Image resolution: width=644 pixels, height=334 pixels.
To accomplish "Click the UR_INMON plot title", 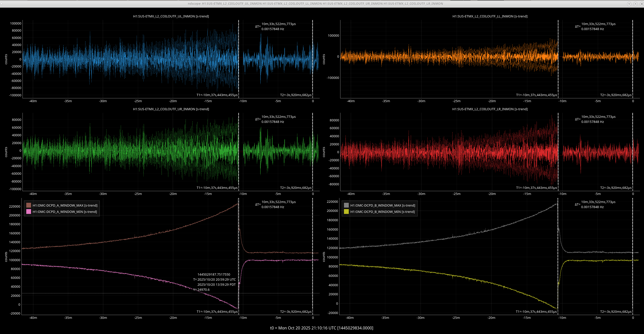I will pyautogui.click(x=171, y=109).
